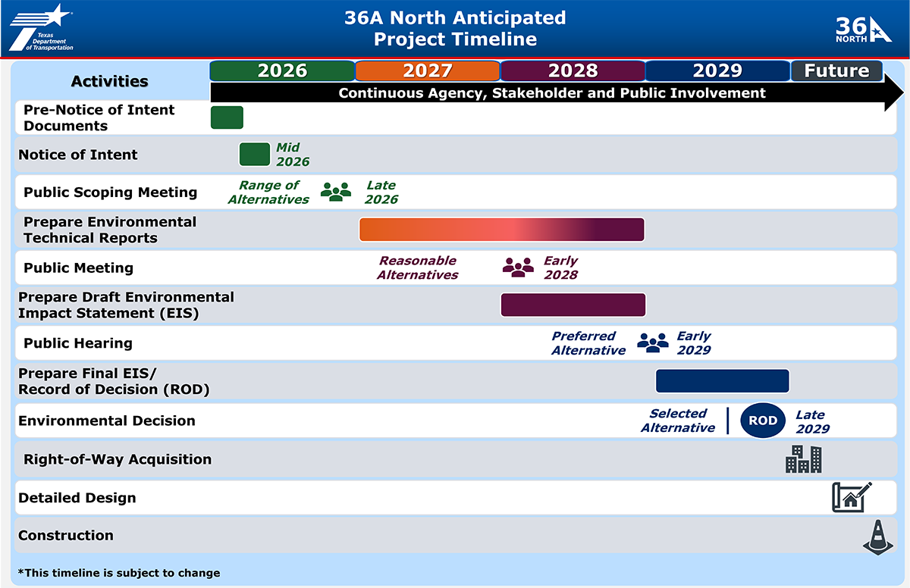Toggle the Environmental Decision divider marker
The width and height of the screenshot is (910, 588).
coord(727,421)
